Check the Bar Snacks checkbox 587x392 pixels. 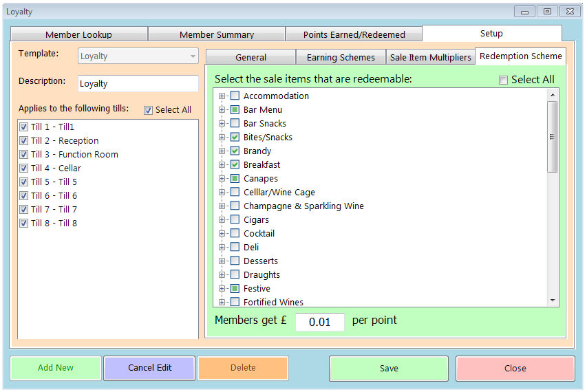point(235,123)
